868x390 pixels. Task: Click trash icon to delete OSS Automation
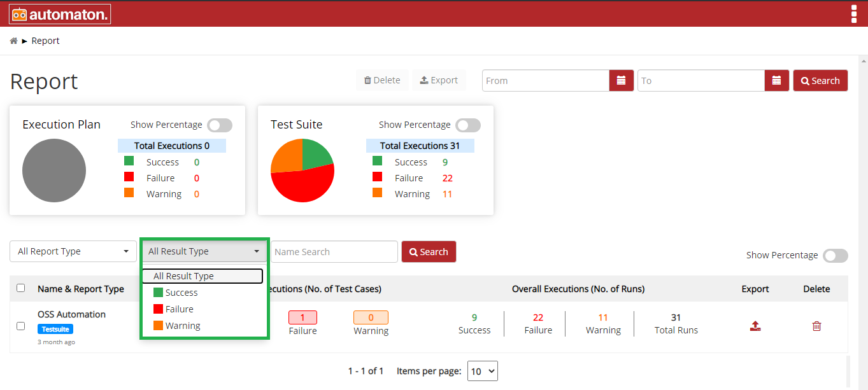(816, 326)
